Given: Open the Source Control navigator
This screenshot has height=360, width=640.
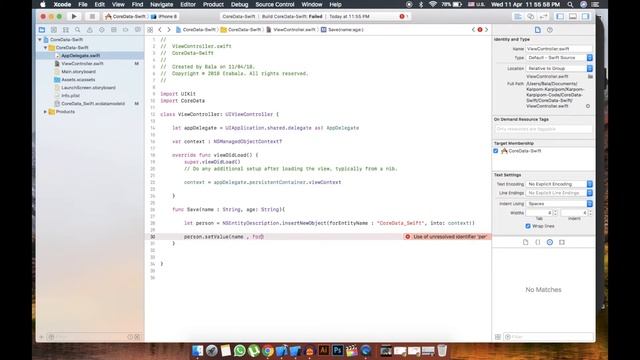Looking at the screenshot, I should pos(54,30).
